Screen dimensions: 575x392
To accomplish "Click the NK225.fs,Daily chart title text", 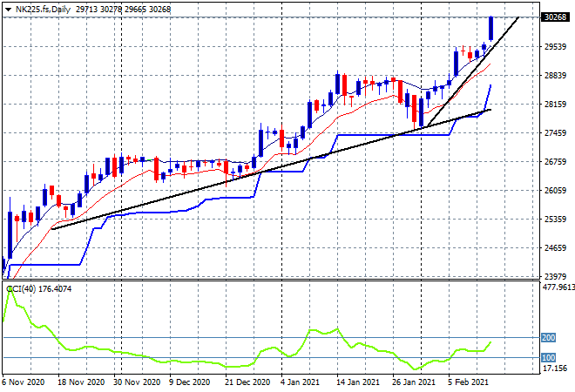I will pyautogui.click(x=43, y=10).
